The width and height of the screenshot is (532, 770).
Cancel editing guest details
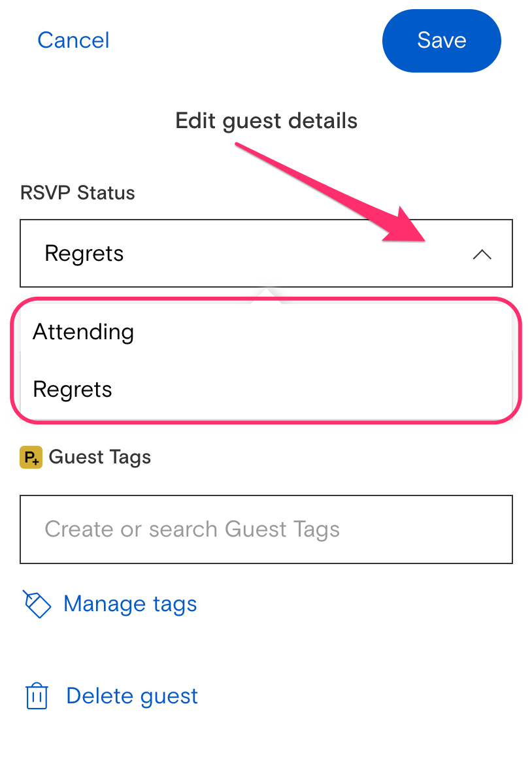click(73, 41)
